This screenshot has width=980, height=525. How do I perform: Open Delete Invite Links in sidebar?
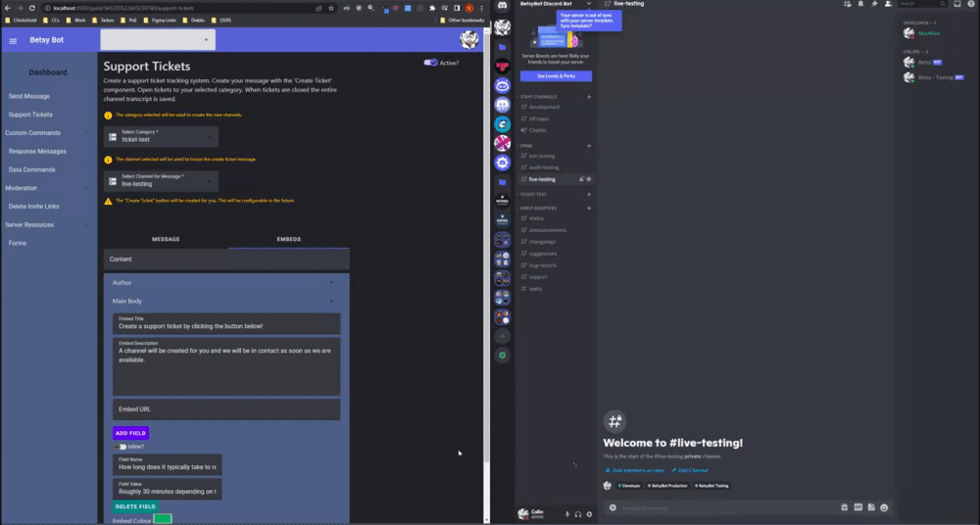coord(33,207)
